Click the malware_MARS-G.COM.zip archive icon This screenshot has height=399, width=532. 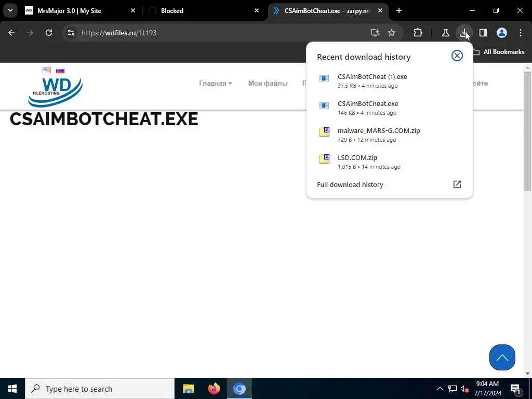point(324,131)
